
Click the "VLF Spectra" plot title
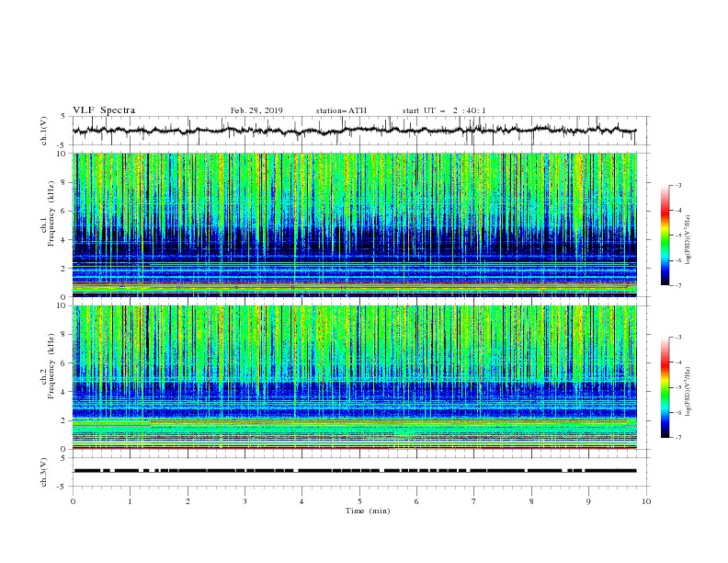104,110
